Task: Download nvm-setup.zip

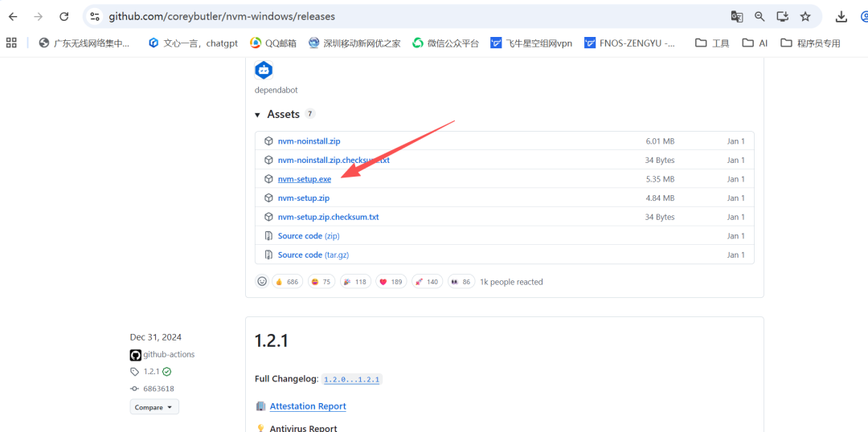Action: tap(303, 198)
